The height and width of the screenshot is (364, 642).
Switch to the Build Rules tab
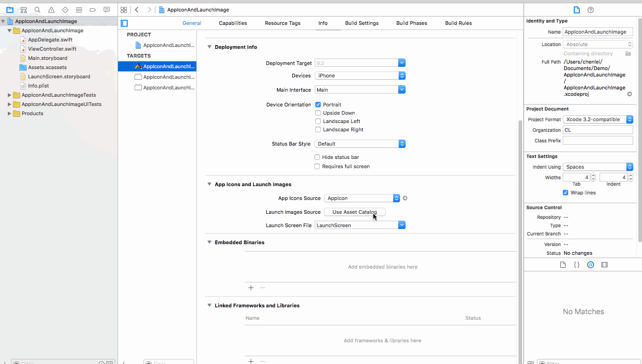(459, 23)
